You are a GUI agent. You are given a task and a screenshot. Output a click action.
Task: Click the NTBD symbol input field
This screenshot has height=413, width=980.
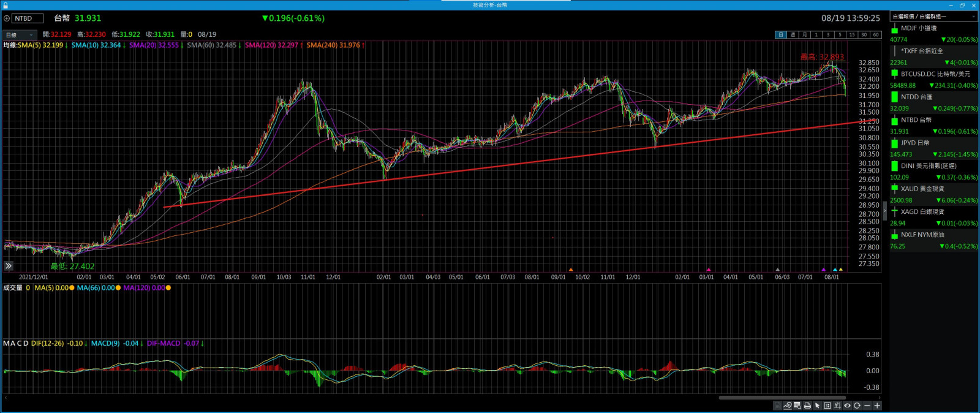(x=28, y=18)
